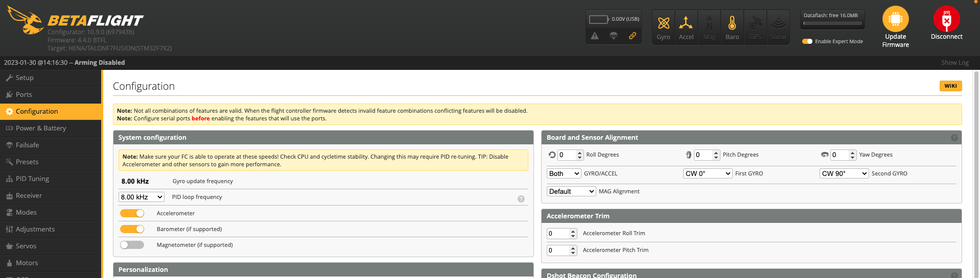This screenshot has height=278, width=980.
Task: Click the Mag sensor status icon
Action: tap(709, 23)
